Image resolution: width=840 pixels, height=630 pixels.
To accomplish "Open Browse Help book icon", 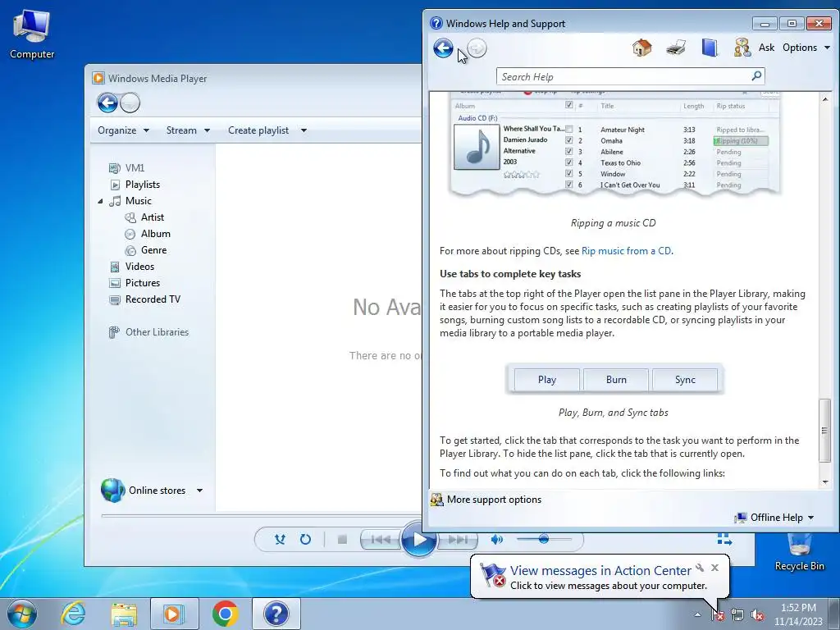I will 710,48.
